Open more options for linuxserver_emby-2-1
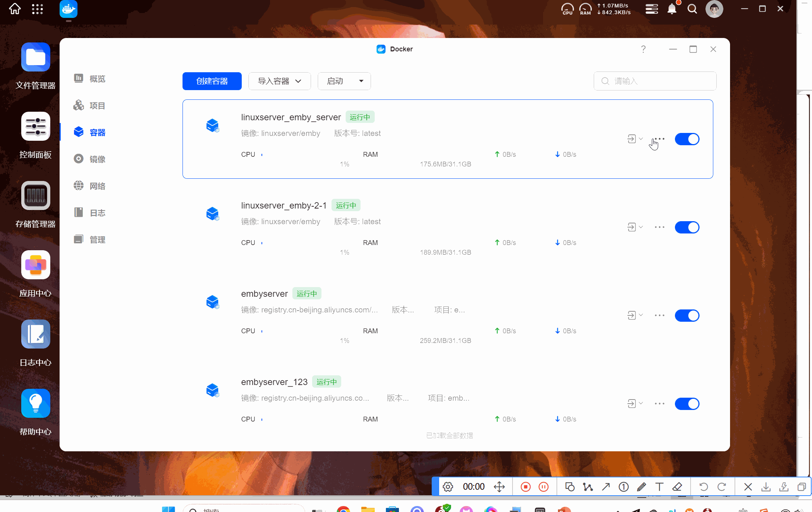This screenshot has height=512, width=812. pyautogui.click(x=659, y=227)
